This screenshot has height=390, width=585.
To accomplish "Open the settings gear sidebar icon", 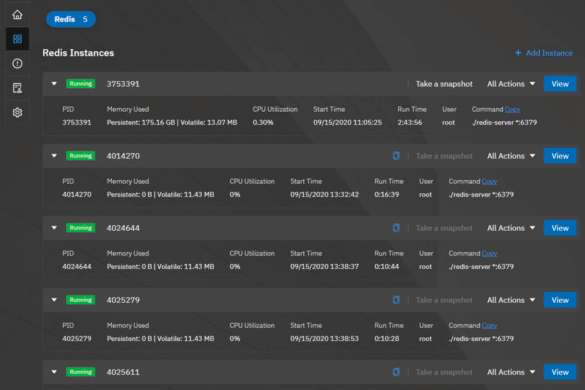I will click(x=17, y=112).
